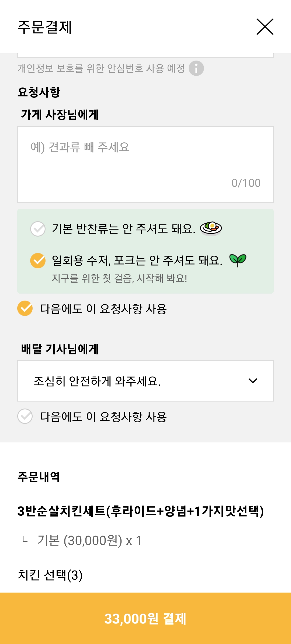The height and width of the screenshot is (644, 291).
Task: Tap the 안심번호 info icon
Action: (196, 68)
